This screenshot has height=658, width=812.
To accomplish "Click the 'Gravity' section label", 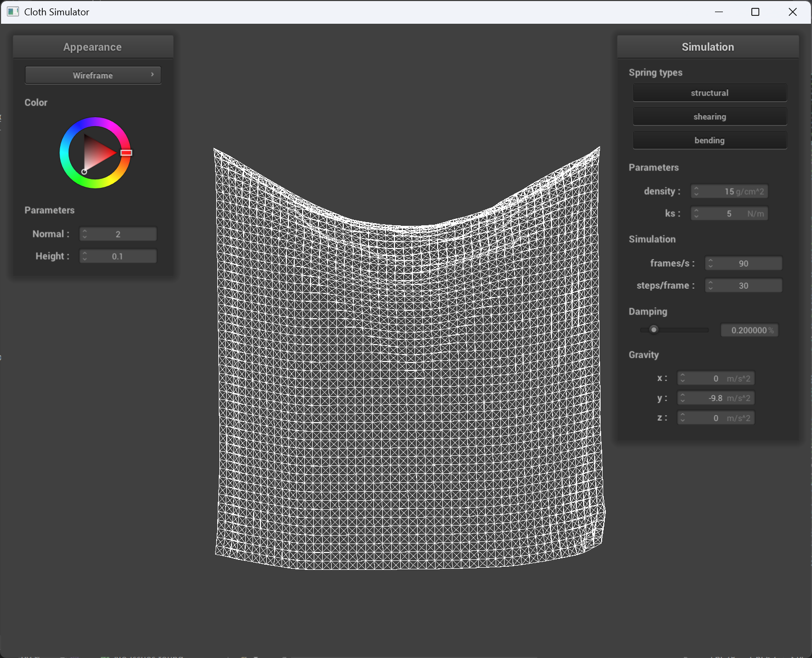I will click(643, 355).
